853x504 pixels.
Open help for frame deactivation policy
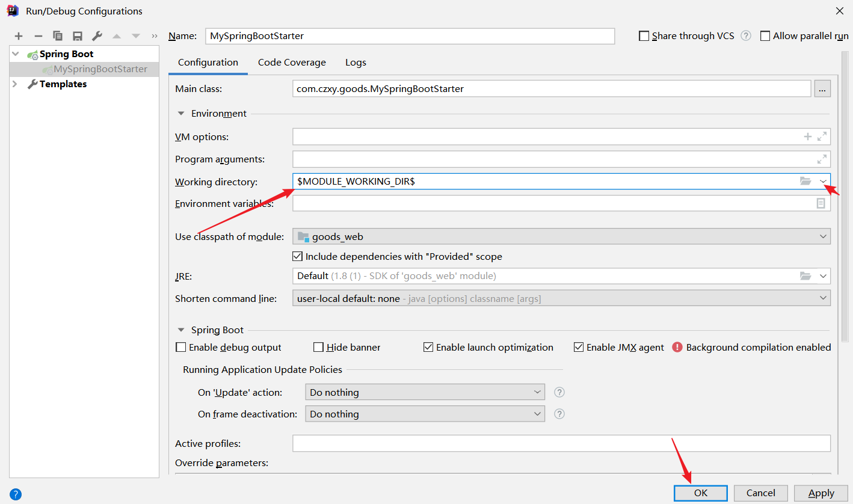coord(559,414)
